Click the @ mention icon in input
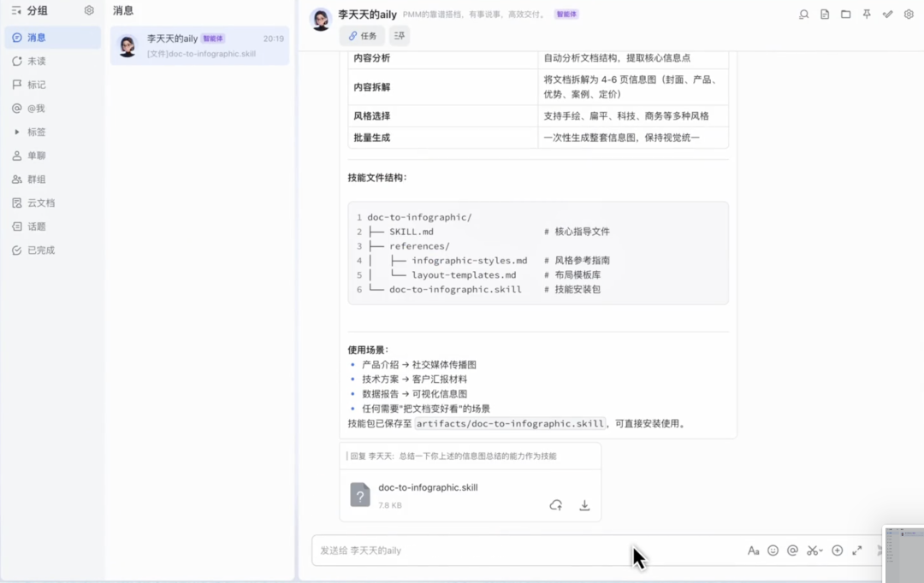Viewport: 924px width, 583px height. pos(792,551)
